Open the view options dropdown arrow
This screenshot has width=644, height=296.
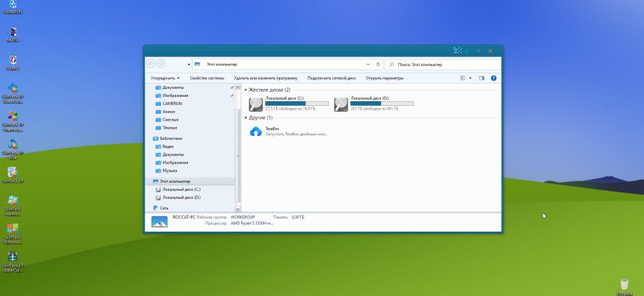pos(470,78)
